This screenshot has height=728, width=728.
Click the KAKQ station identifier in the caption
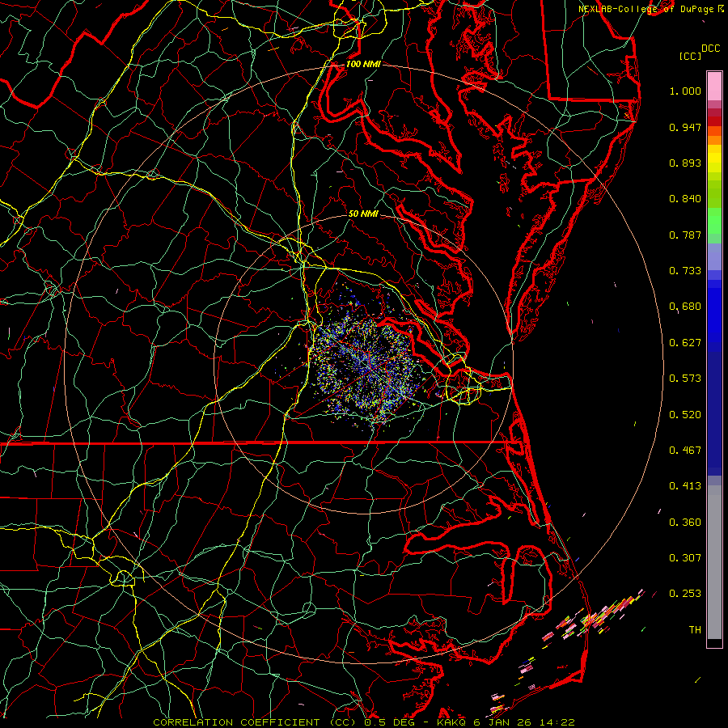(x=452, y=722)
